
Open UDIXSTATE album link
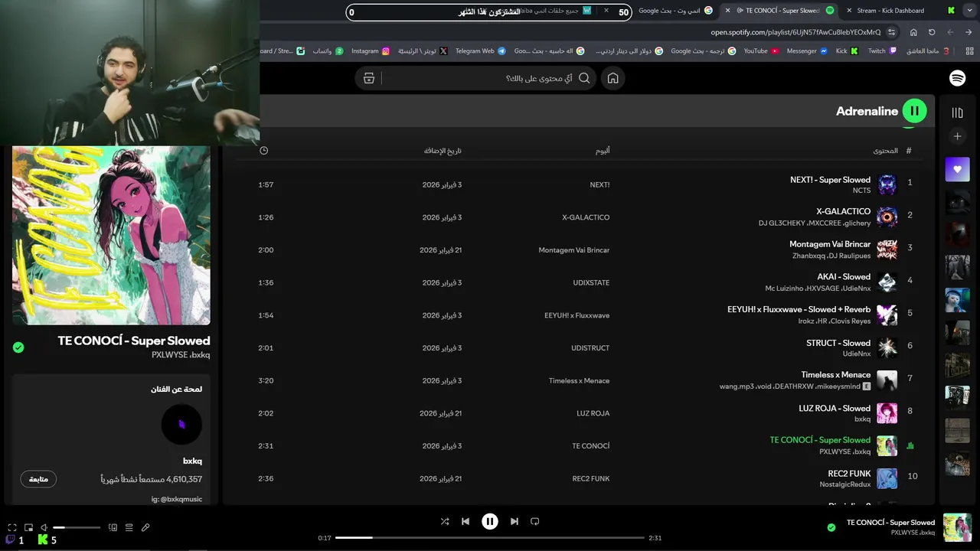591,282
